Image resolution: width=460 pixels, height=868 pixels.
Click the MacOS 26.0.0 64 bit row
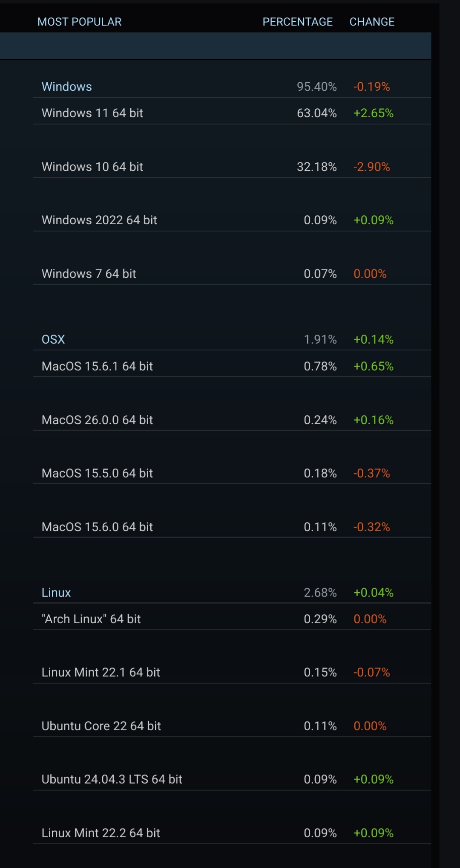(x=97, y=420)
